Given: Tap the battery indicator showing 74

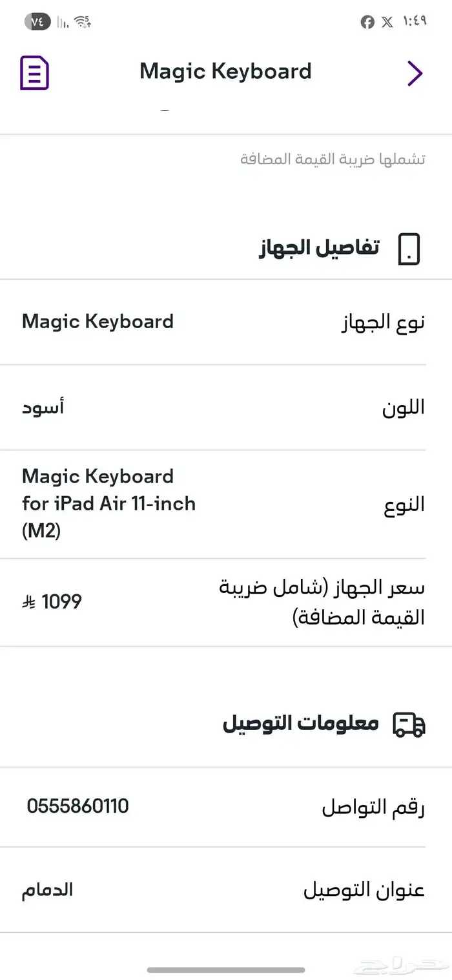Looking at the screenshot, I should click(x=37, y=21).
